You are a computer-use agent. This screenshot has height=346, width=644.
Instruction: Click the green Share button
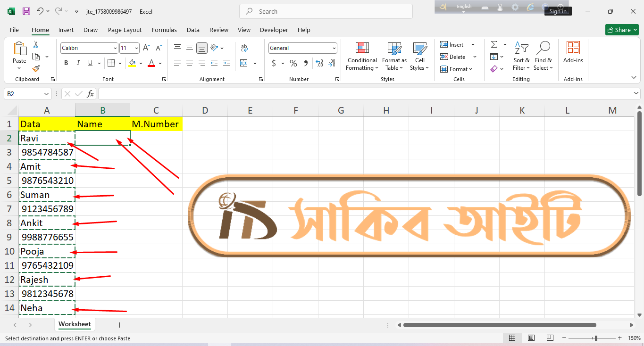coord(621,30)
